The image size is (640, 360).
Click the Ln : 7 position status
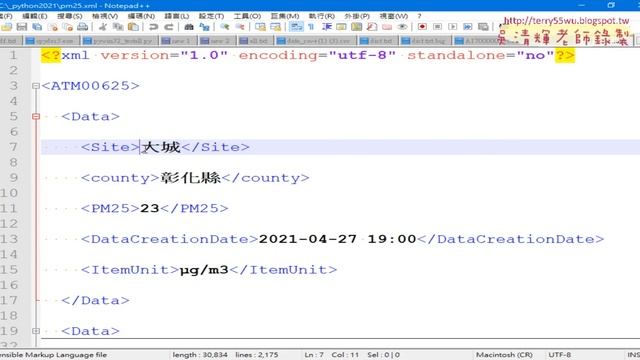click(313, 355)
